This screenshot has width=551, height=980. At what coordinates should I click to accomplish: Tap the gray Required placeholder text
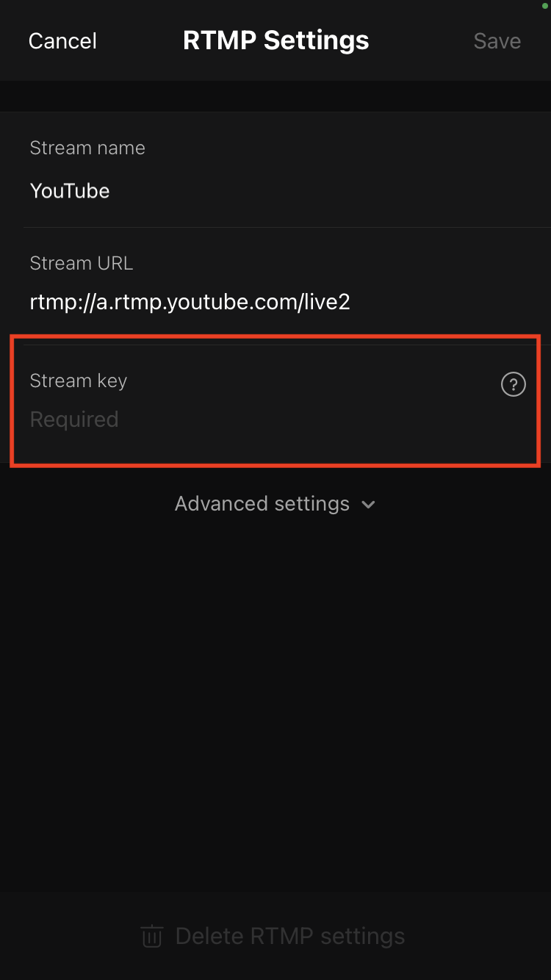tap(74, 419)
